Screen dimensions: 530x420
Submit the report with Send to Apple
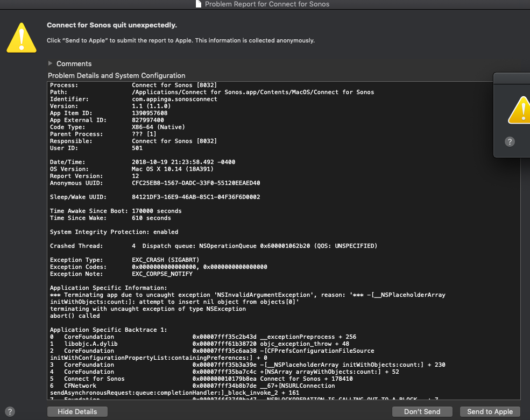pos(490,411)
